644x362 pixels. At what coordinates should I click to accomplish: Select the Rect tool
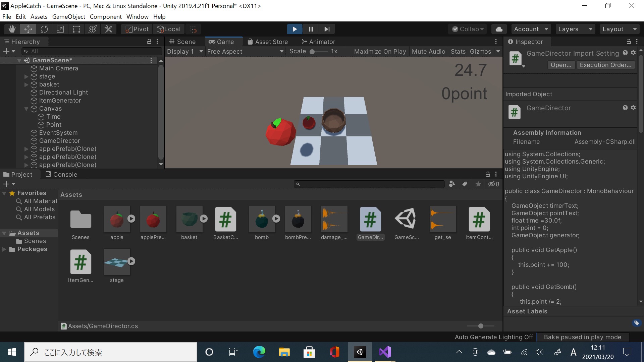pos(76,29)
